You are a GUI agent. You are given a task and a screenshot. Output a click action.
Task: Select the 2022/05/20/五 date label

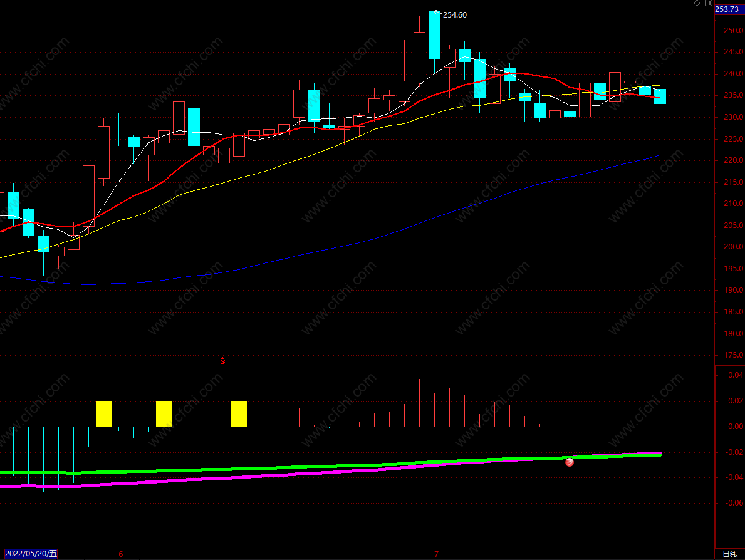(31, 554)
